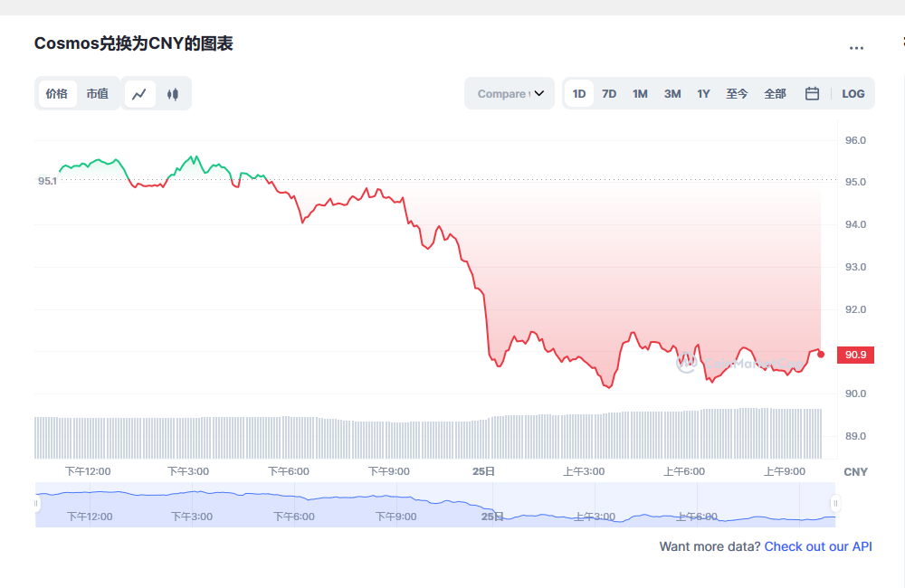Click the 上午3:00 label on the main x-axis
Image resolution: width=905 pixels, height=588 pixels.
(584, 471)
